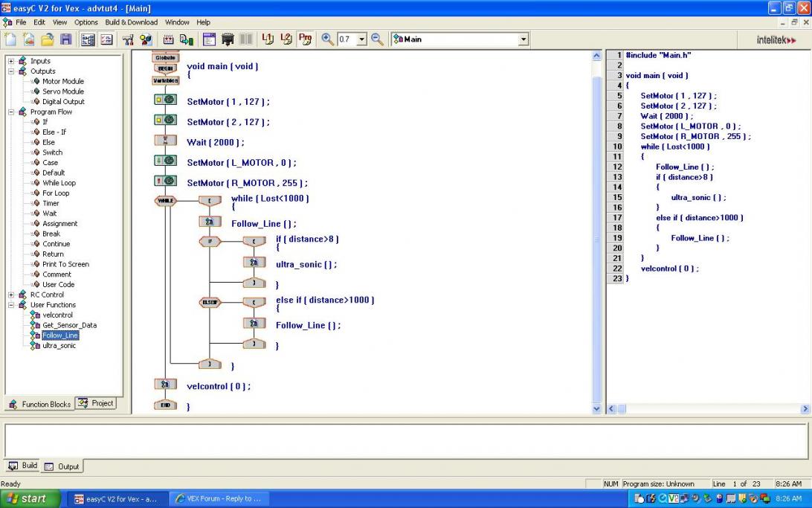Select the Get_Sensor_Data user function
Image resolution: width=812 pixels, height=508 pixels.
click(69, 325)
